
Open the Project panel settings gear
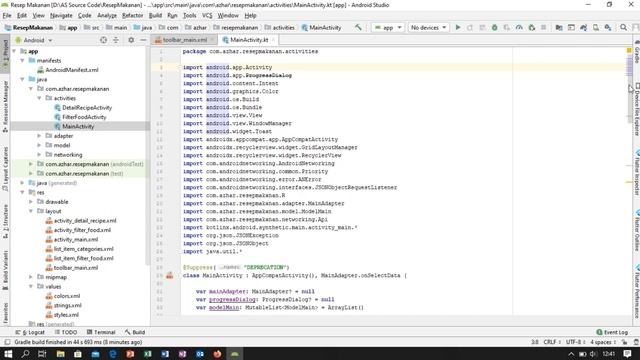coord(131,40)
